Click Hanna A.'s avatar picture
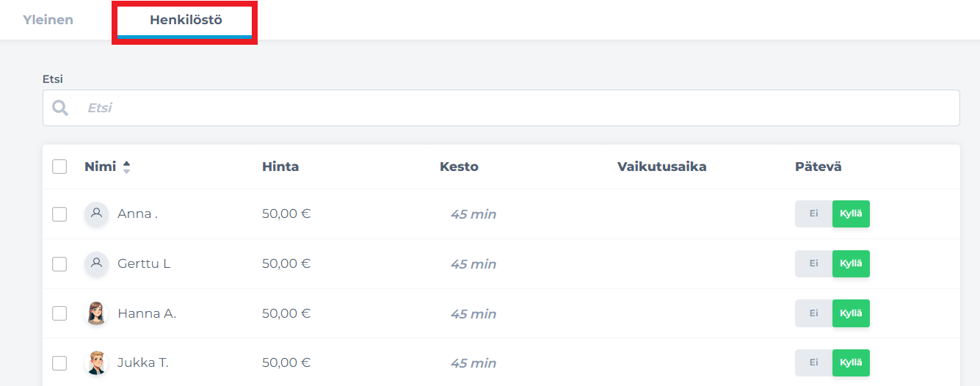 (96, 313)
